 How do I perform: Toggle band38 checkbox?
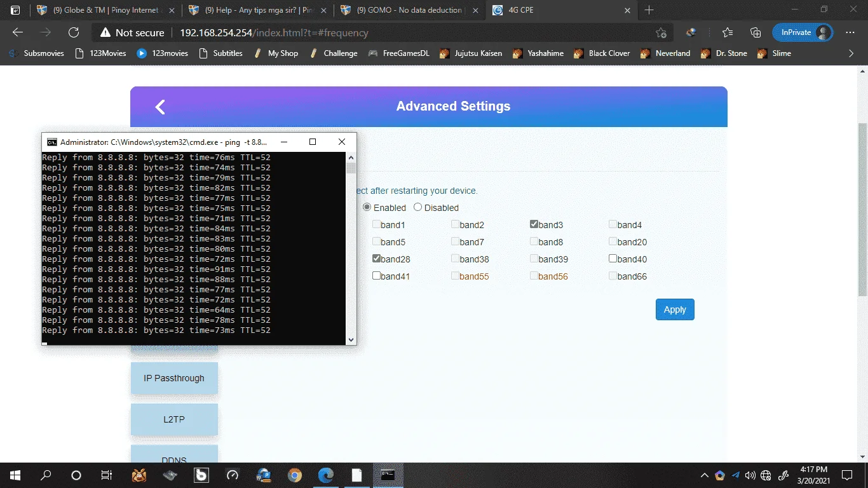point(456,259)
